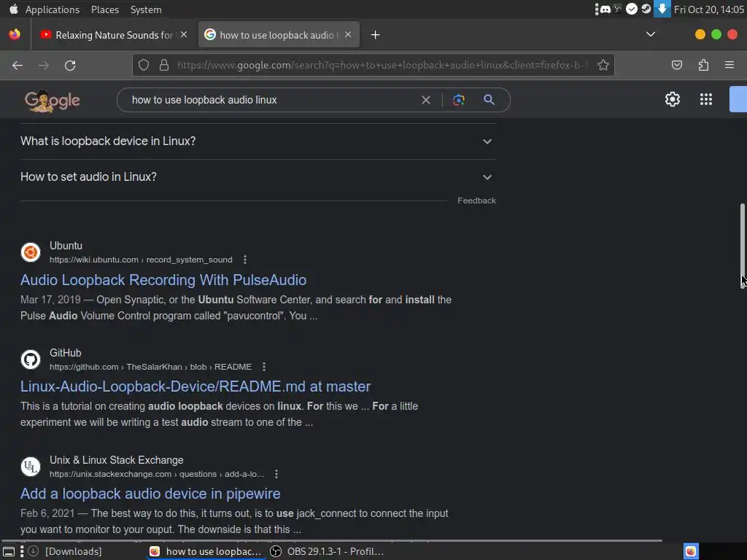Click the site security padlock icon

[x=164, y=65]
